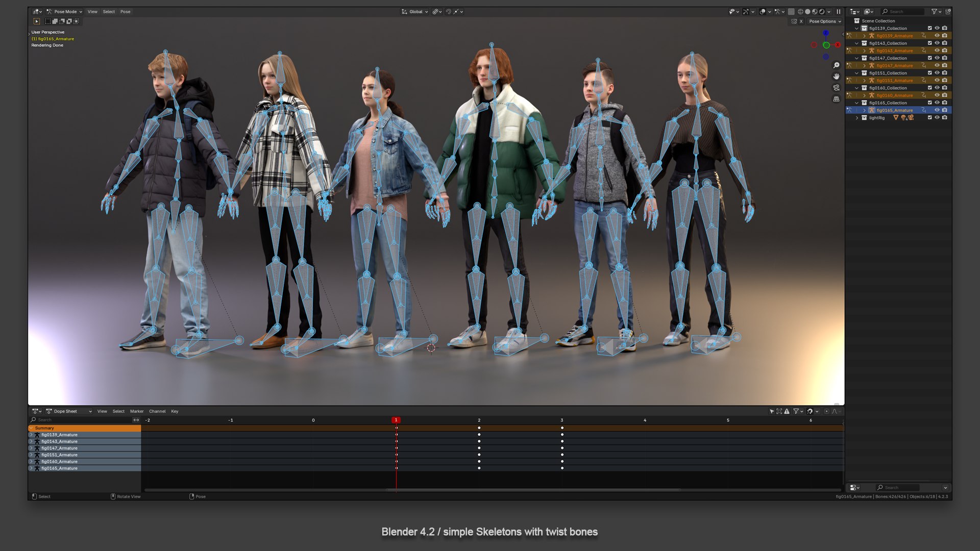980x551 pixels.
Task: Select the Summary channel row
Action: 85,428
